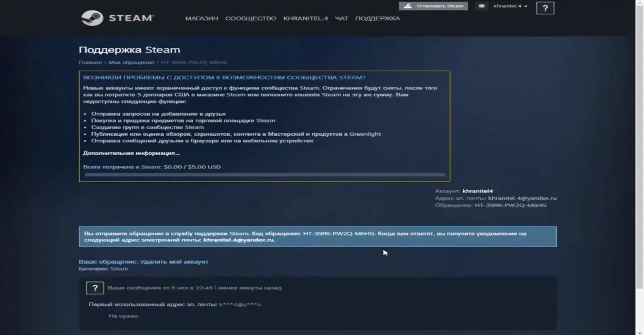This screenshot has width=644, height=335.
Task: Click the Steam logo in the header
Action: [x=118, y=18]
